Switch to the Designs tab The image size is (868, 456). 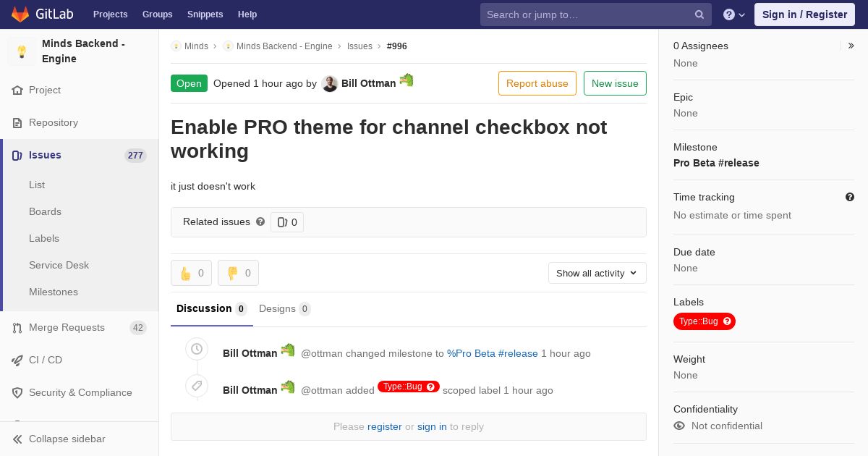(x=285, y=309)
